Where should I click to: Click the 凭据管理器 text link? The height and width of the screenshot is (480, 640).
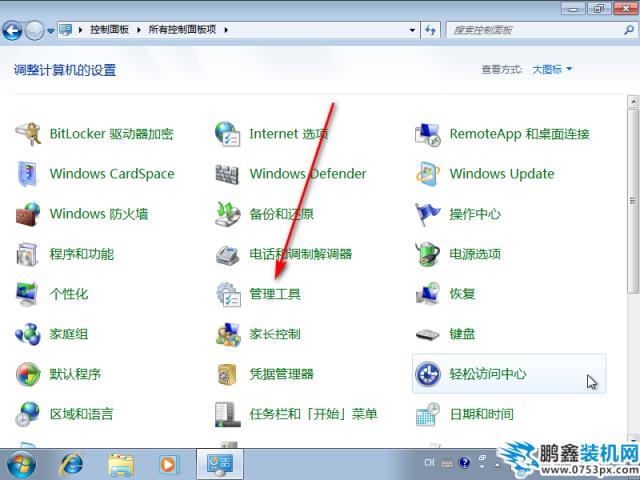282,374
